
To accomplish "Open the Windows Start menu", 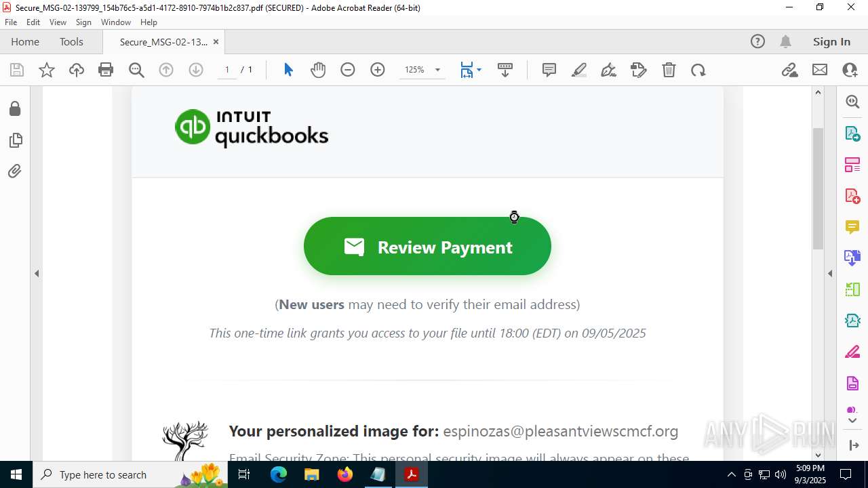I will [x=16, y=474].
